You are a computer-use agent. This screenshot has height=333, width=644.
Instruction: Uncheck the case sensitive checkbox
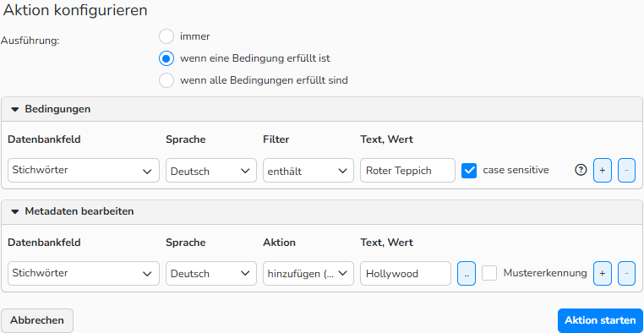(469, 171)
